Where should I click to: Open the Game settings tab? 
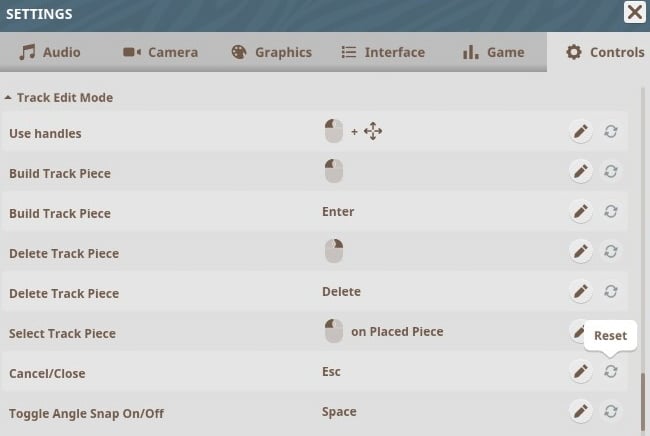tap(493, 52)
